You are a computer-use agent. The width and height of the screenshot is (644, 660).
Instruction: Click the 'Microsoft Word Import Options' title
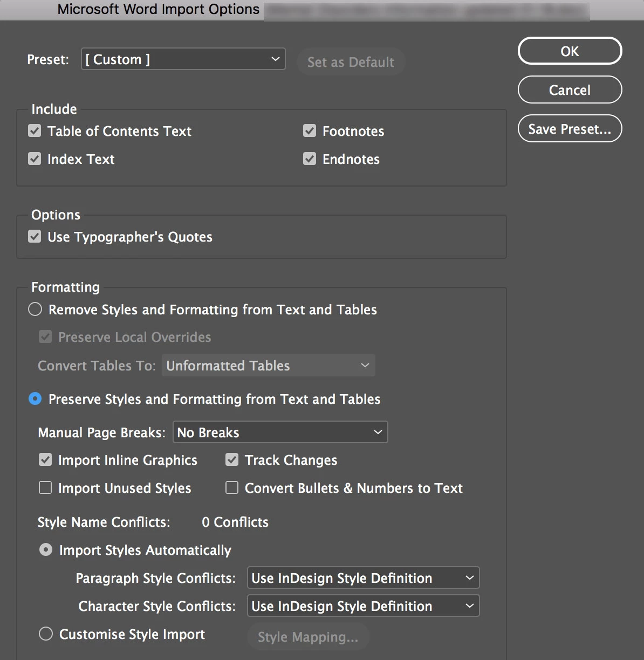coord(159,9)
